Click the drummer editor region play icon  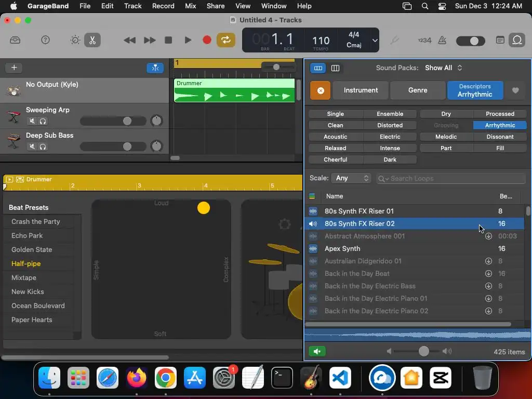tap(9, 179)
